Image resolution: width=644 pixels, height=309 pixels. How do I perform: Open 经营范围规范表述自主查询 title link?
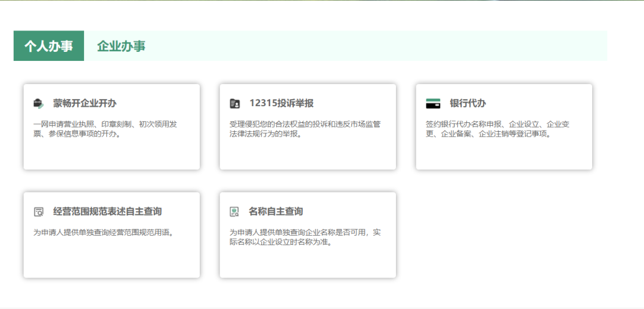(x=107, y=212)
